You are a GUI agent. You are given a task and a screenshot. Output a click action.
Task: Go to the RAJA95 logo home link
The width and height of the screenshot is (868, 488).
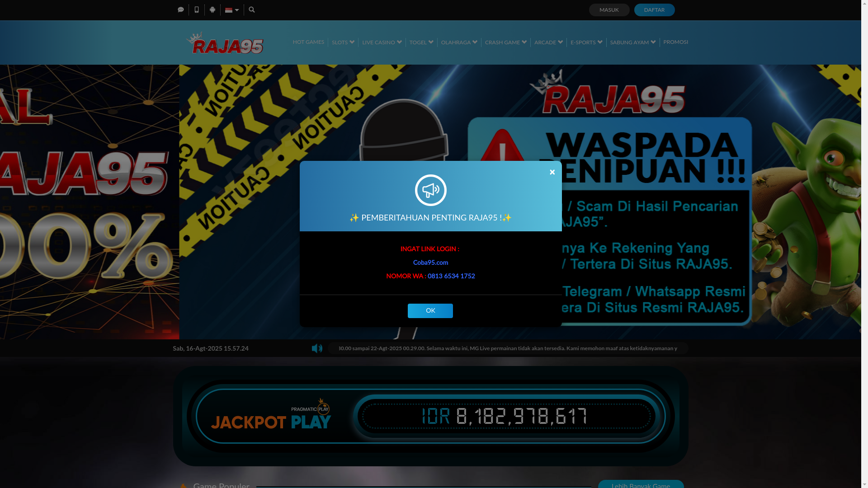point(225,42)
